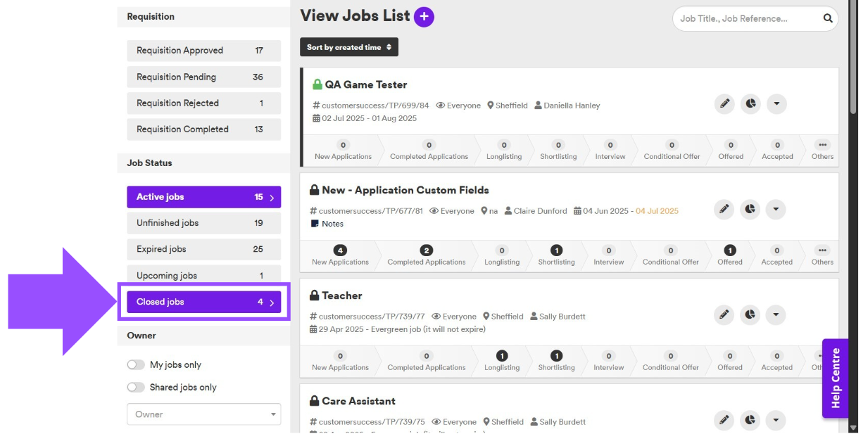Click the purple plus icon to add job

coord(424,17)
